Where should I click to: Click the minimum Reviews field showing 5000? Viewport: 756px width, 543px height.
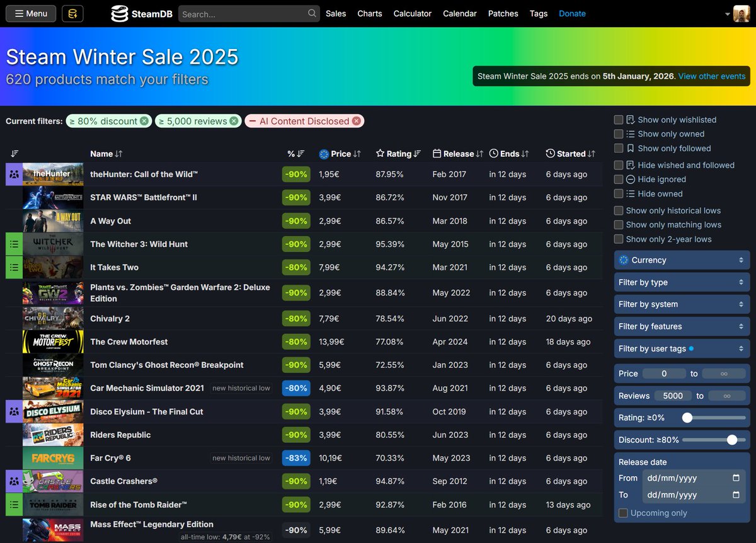(673, 396)
